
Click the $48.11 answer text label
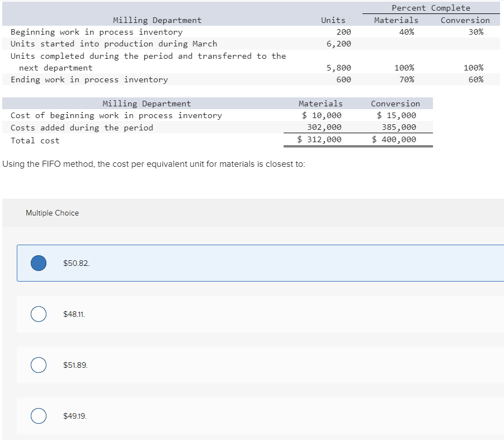click(x=74, y=313)
